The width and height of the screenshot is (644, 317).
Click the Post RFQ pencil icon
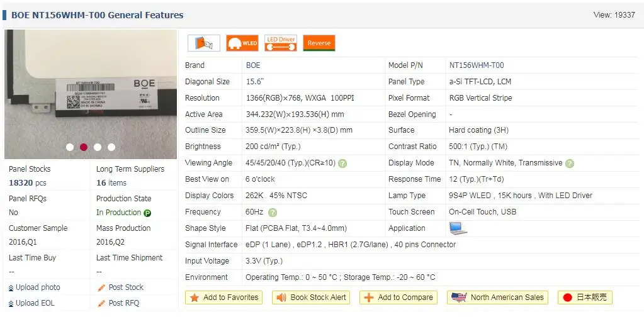(x=101, y=304)
